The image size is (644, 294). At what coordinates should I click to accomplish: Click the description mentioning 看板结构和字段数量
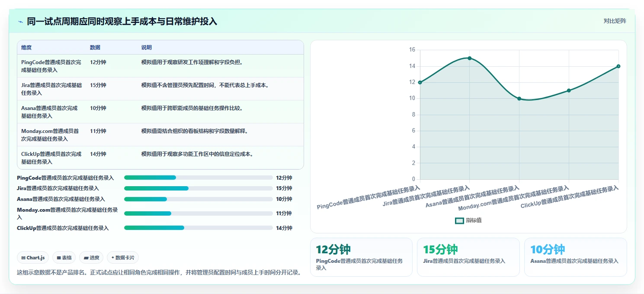point(195,131)
